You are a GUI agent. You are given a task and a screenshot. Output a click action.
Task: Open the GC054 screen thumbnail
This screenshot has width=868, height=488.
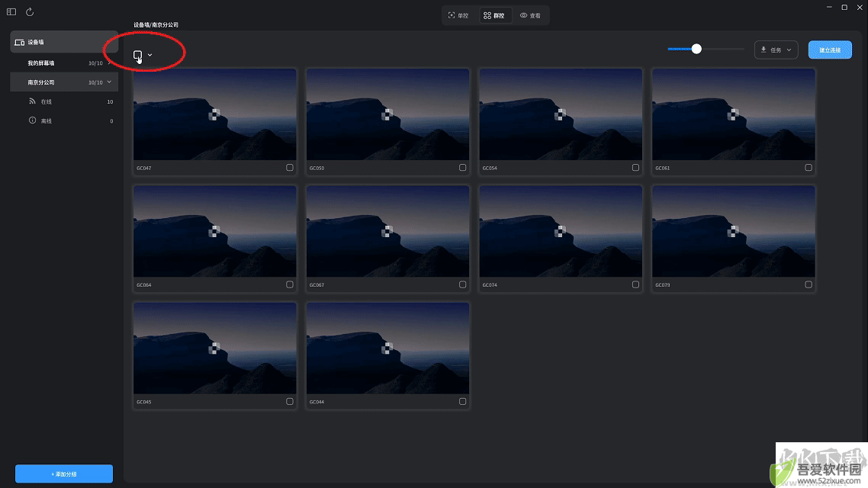(561, 114)
